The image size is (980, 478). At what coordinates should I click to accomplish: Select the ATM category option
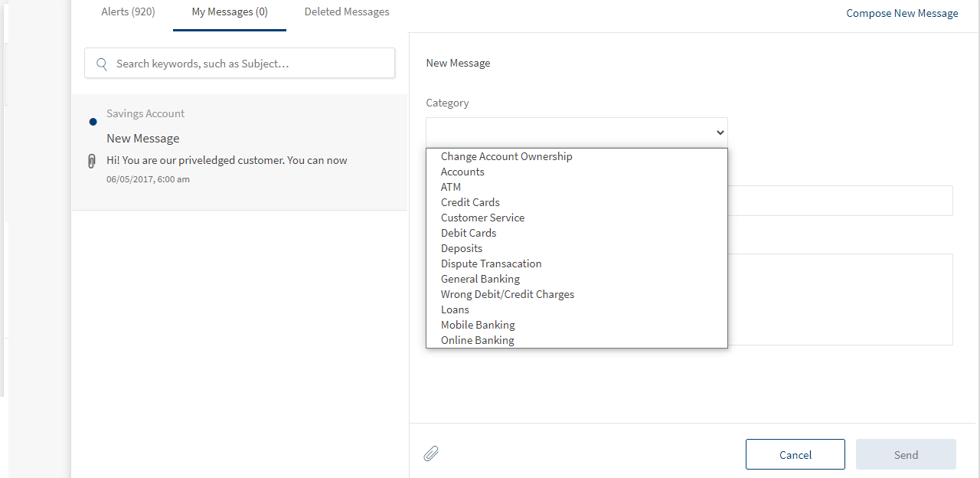click(451, 187)
